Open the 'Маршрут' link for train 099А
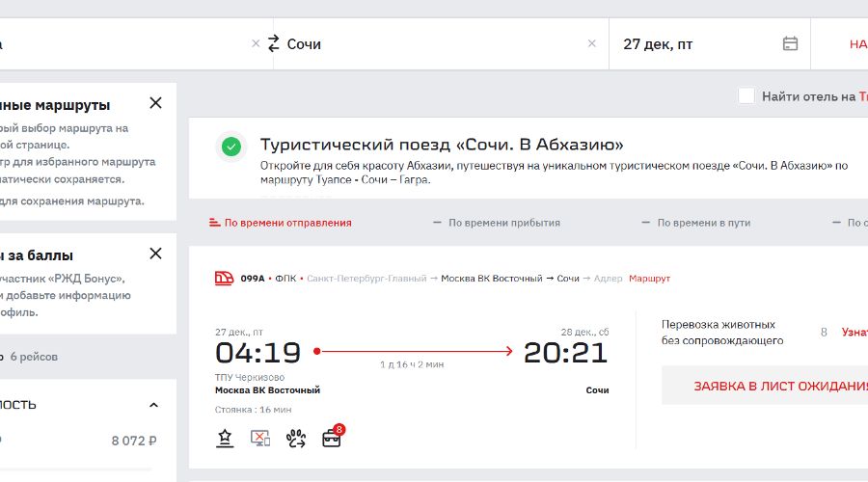 pos(649,279)
